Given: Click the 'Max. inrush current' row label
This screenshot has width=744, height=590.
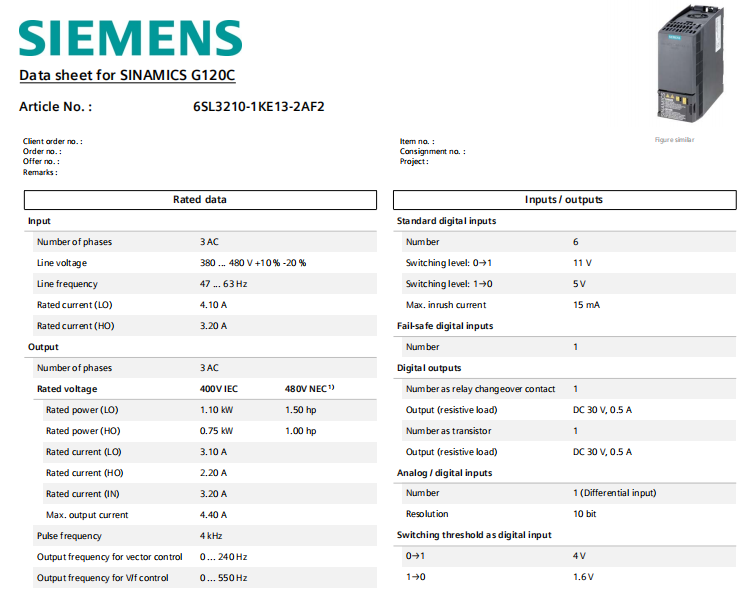Looking at the screenshot, I should (445, 305).
